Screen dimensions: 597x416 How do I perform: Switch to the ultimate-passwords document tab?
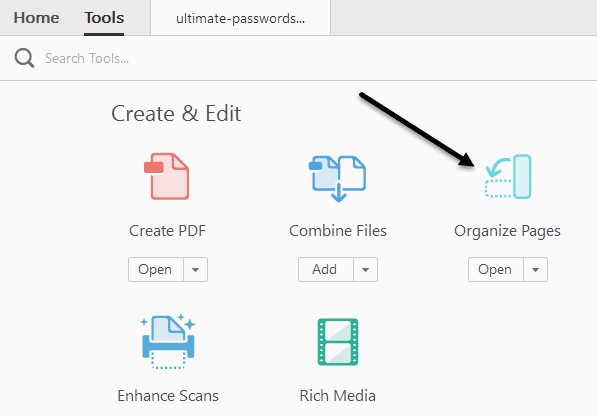(241, 18)
